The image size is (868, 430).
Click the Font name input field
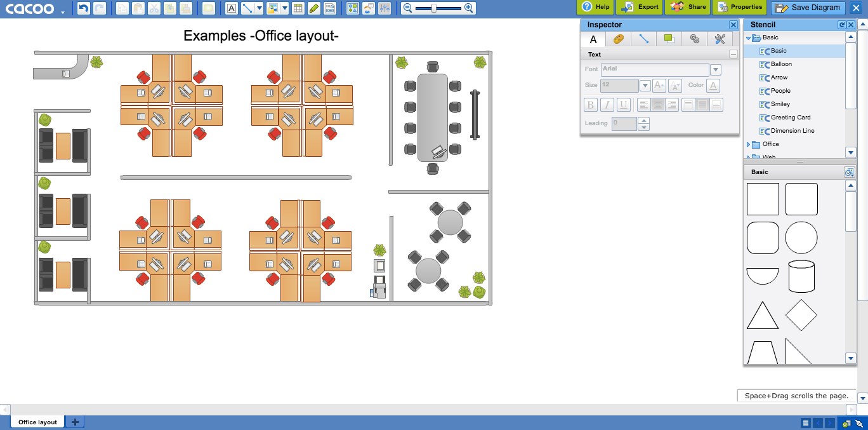(654, 69)
